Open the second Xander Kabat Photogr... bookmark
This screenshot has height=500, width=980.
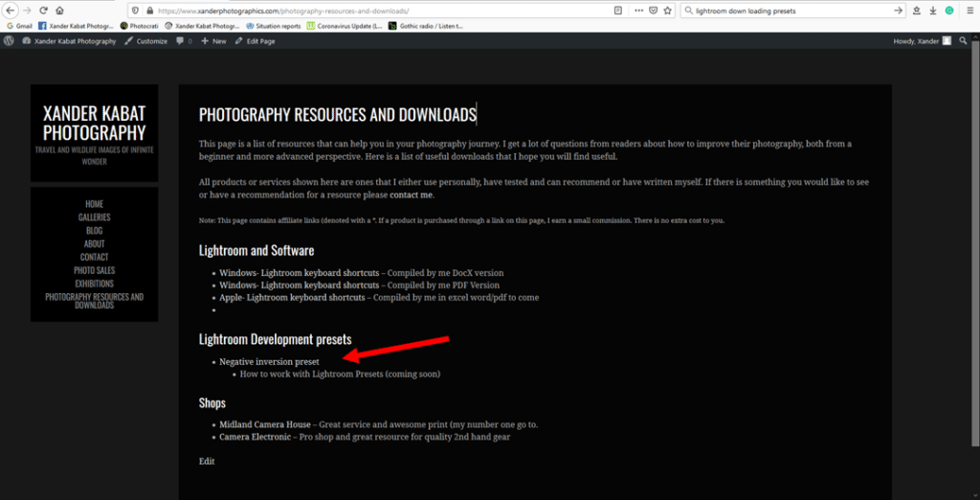202,26
